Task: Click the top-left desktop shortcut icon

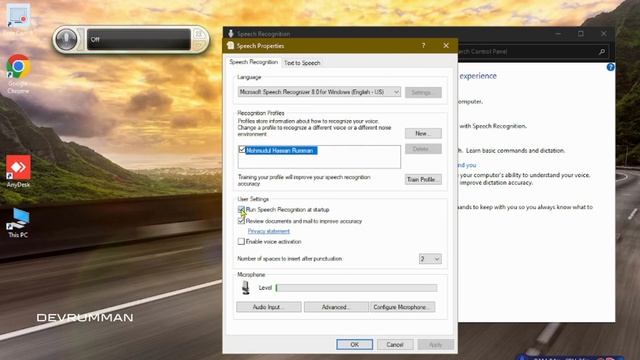Action: (x=18, y=16)
